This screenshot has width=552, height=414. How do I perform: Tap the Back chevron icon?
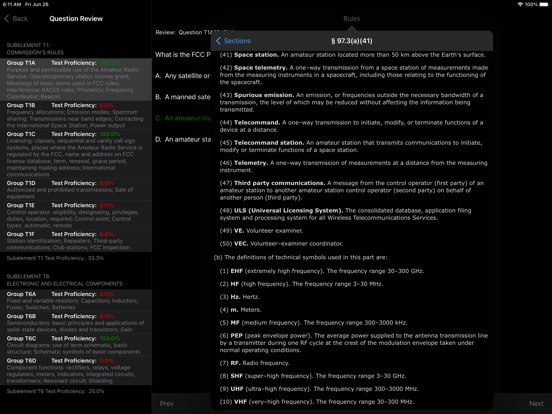pos(6,19)
